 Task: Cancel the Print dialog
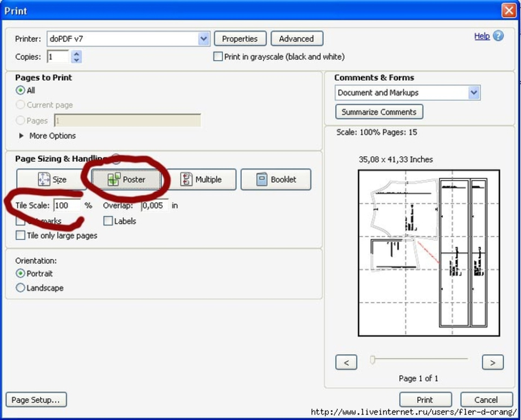coord(487,399)
